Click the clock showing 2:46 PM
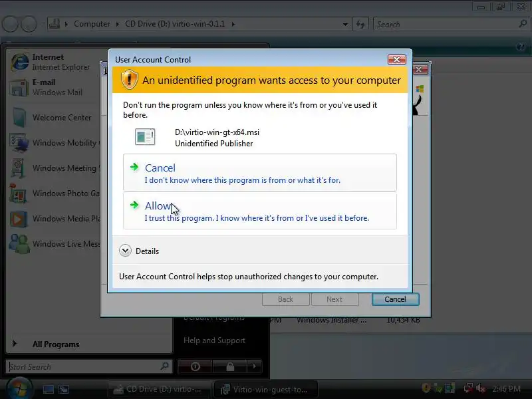Screen dimensions: 532x399 pos(507,388)
